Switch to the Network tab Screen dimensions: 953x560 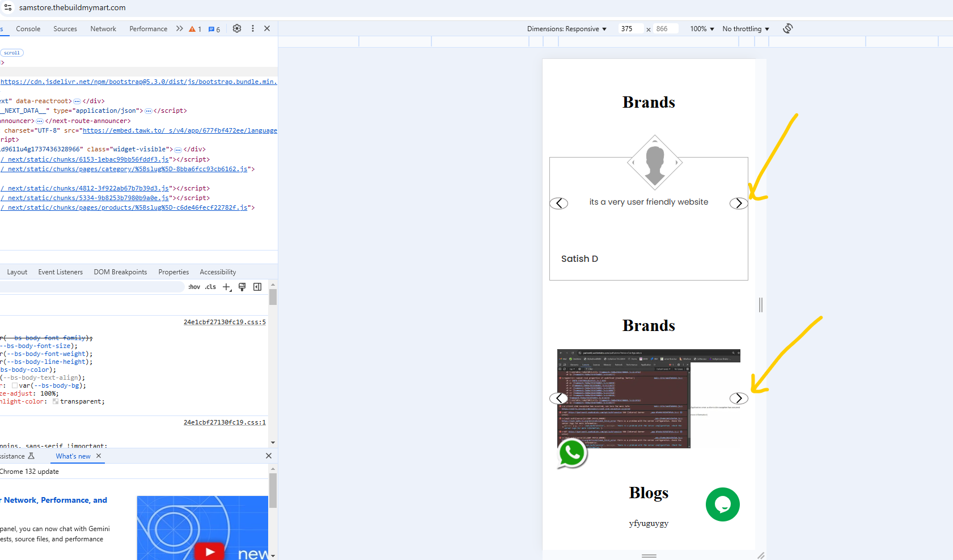tap(103, 29)
